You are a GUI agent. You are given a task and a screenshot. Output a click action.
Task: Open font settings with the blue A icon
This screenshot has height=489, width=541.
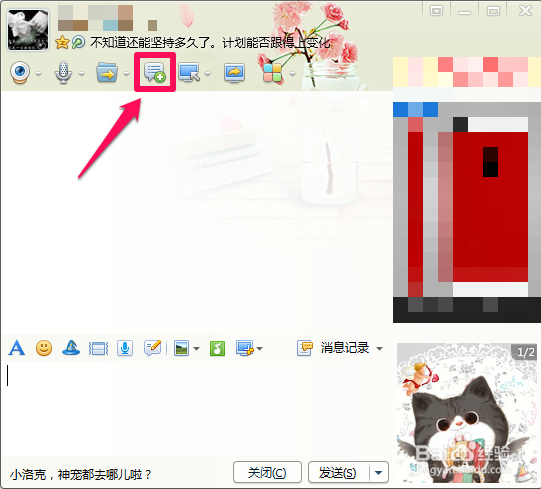[17, 348]
